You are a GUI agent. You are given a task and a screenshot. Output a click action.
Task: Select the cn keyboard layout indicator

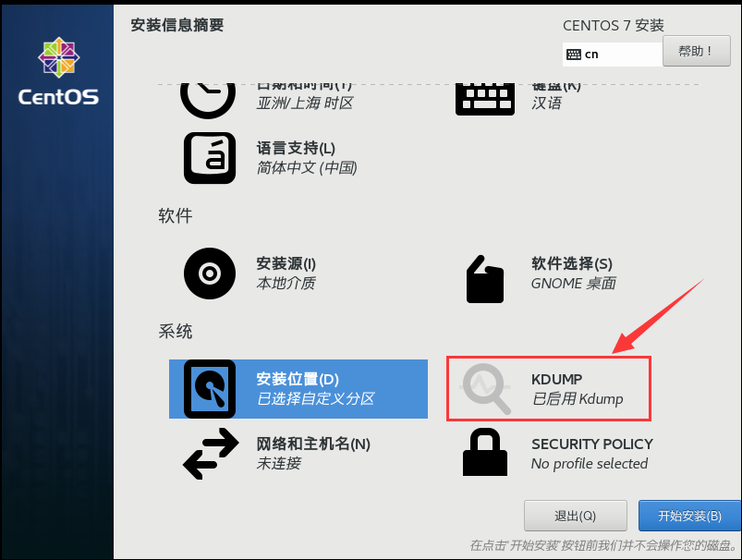point(613,55)
